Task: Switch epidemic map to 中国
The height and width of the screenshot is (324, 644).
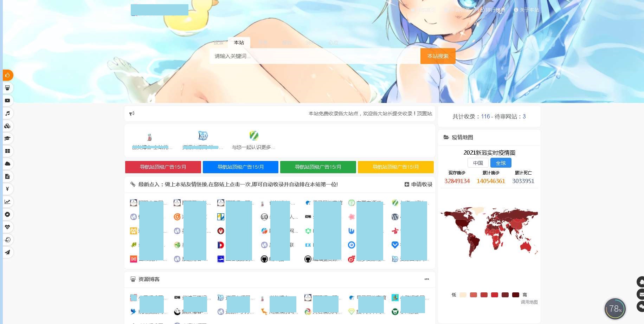Action: pyautogui.click(x=478, y=163)
